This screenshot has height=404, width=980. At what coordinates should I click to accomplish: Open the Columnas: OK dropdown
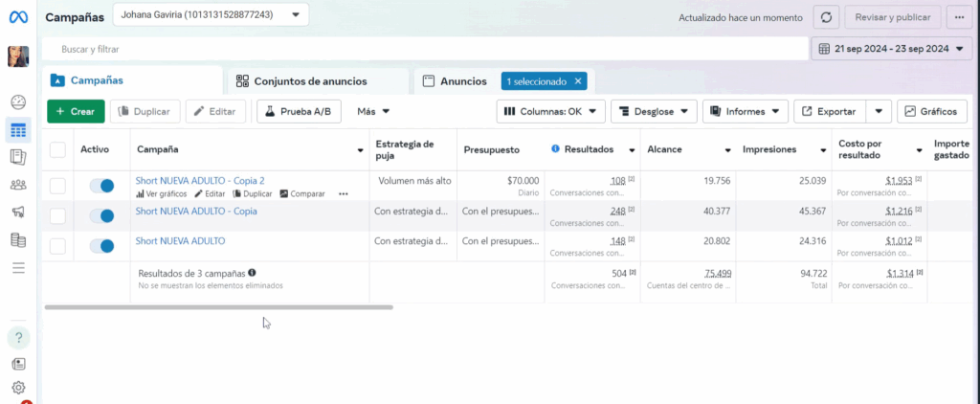click(x=554, y=111)
